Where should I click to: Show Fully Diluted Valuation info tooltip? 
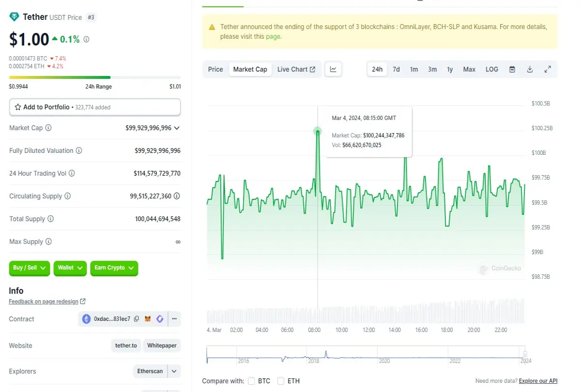(x=79, y=151)
